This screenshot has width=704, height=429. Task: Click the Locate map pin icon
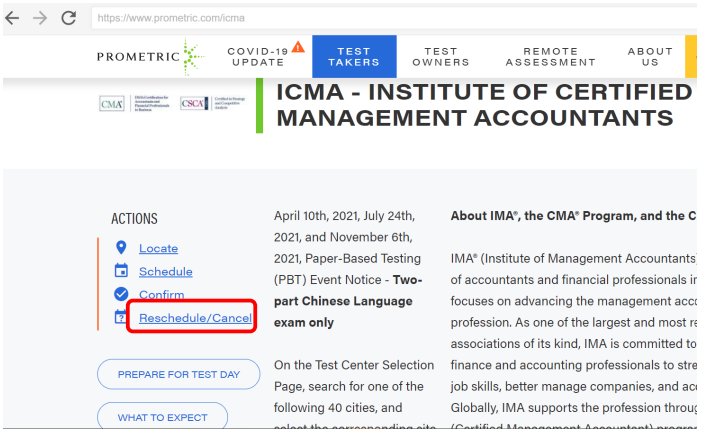[x=121, y=248]
